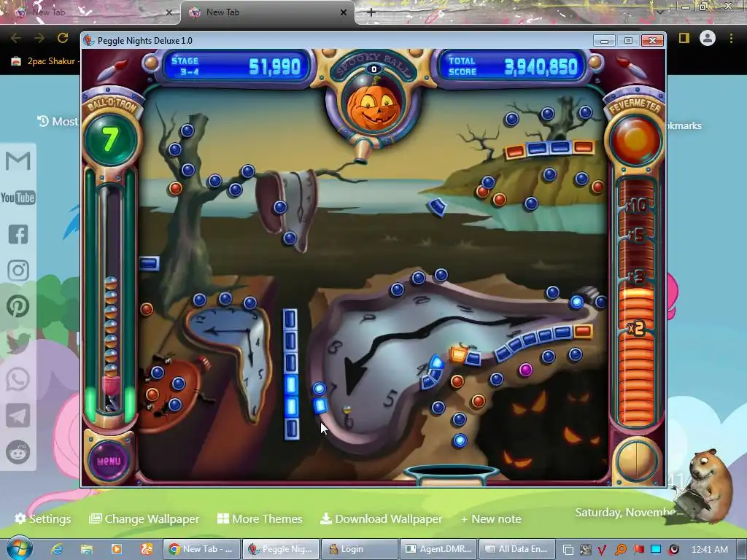Click the stage score 51,990
This screenshot has height=560, width=747.
coord(275,66)
